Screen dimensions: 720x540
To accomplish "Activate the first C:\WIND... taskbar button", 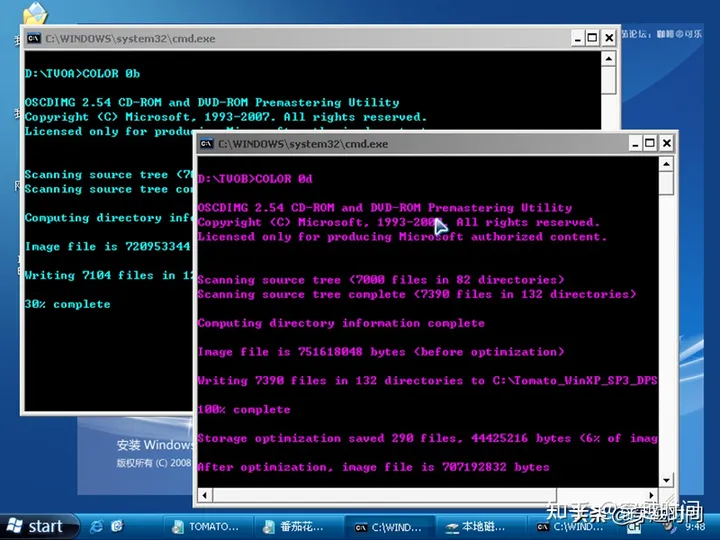I will coord(389,527).
